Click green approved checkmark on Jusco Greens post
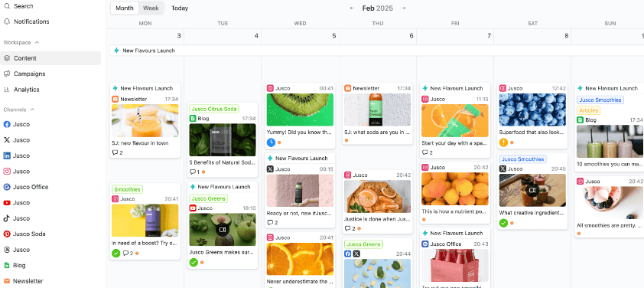Screen dimensions: 644x288 click(194, 262)
